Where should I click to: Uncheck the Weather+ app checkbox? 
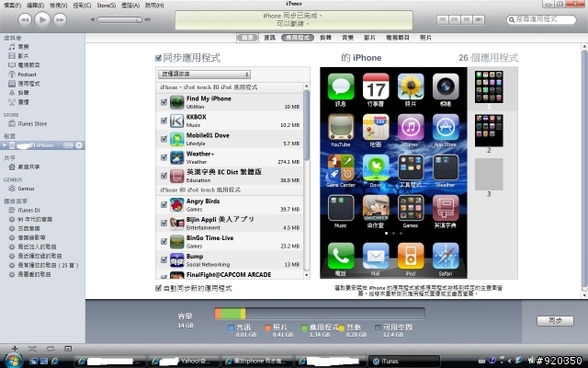[x=164, y=157]
